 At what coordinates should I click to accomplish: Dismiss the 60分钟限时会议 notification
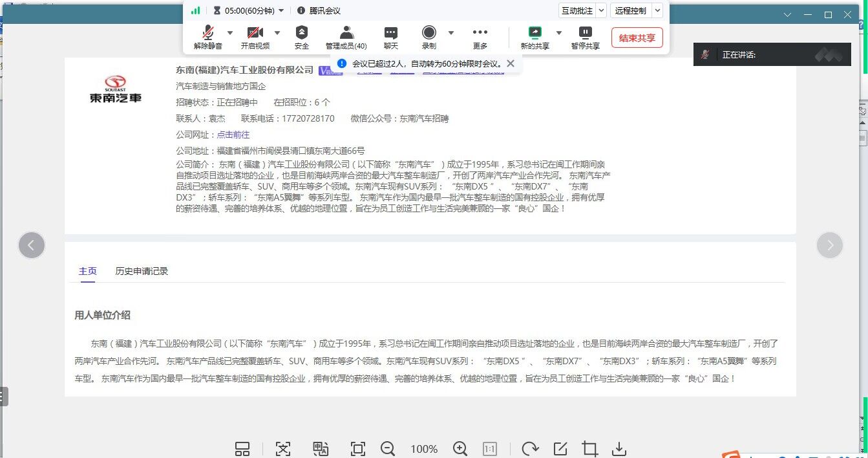pyautogui.click(x=511, y=63)
